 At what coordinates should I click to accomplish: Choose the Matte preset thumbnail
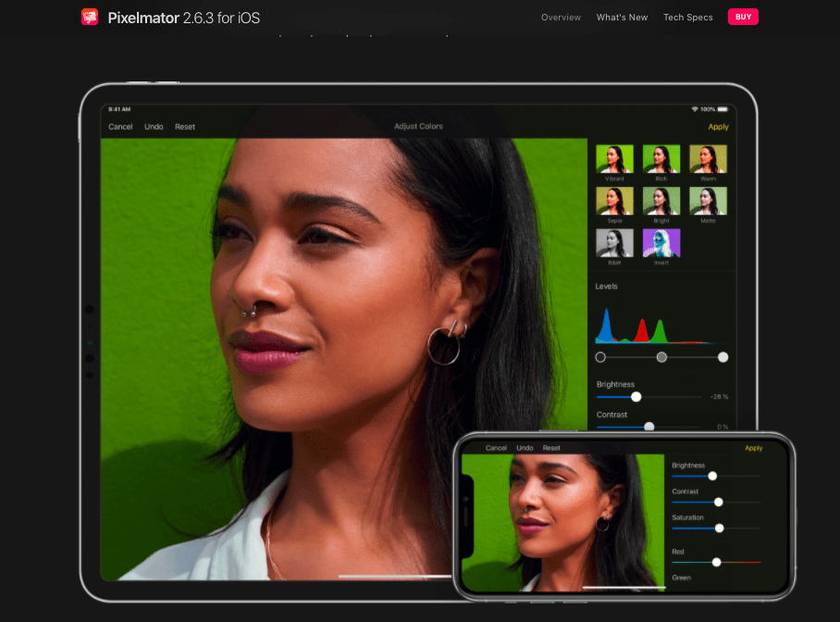[708, 201]
